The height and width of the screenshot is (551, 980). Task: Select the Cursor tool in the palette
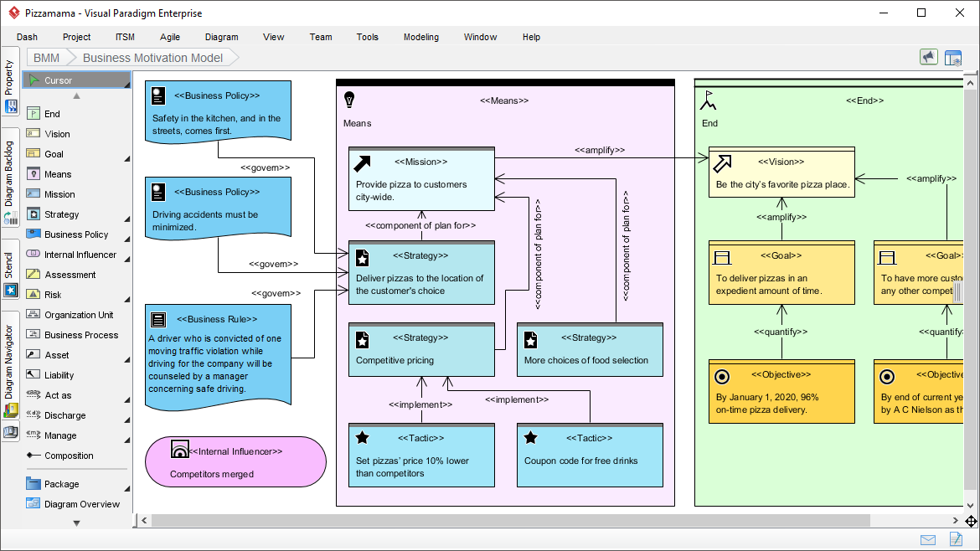tap(76, 80)
